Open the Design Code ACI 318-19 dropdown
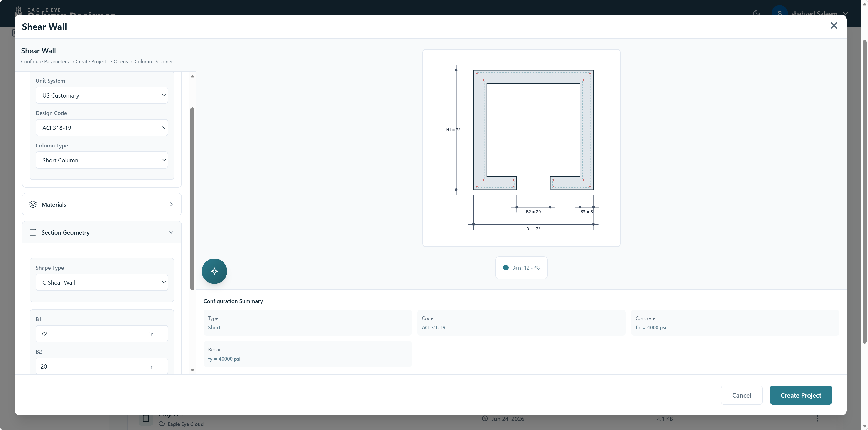The image size is (868, 430). click(x=102, y=128)
